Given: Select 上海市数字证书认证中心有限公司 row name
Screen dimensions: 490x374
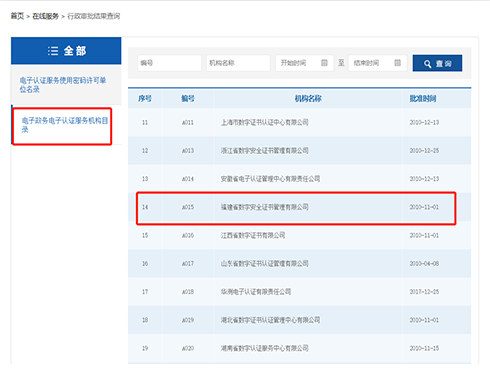Looking at the screenshot, I should pyautogui.click(x=265, y=122).
